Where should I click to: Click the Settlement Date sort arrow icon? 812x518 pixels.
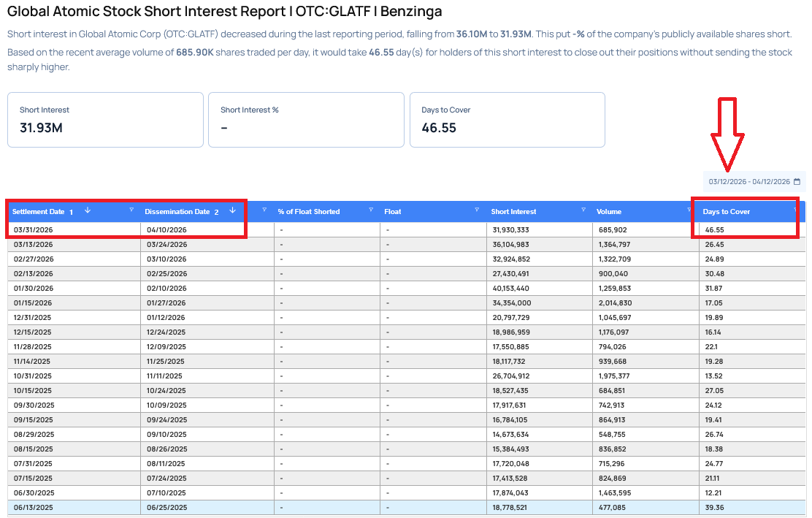[88, 210]
